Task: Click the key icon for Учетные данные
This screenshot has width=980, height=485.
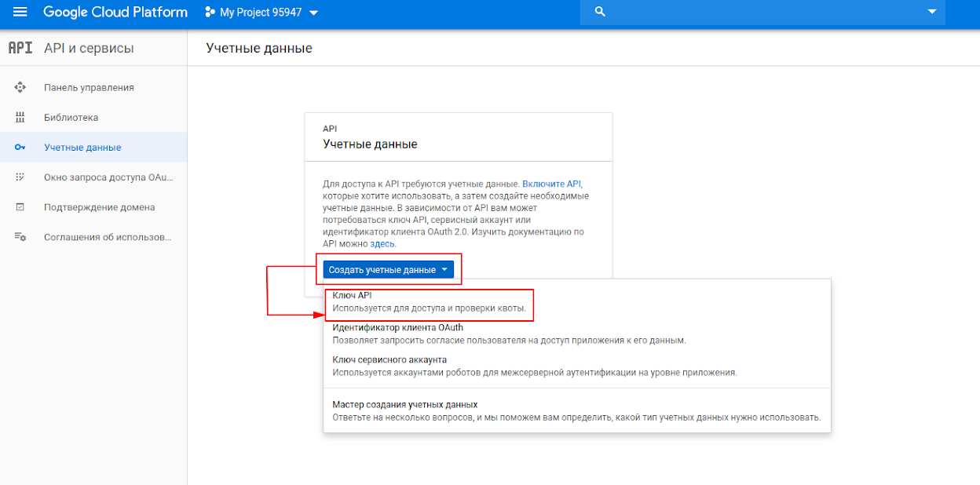Action: [20, 148]
